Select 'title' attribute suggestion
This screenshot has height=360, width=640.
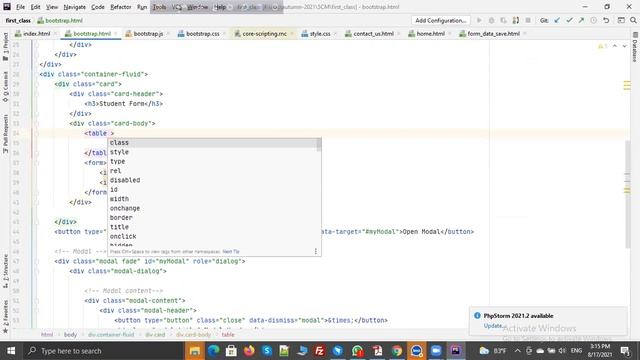pyautogui.click(x=212, y=227)
